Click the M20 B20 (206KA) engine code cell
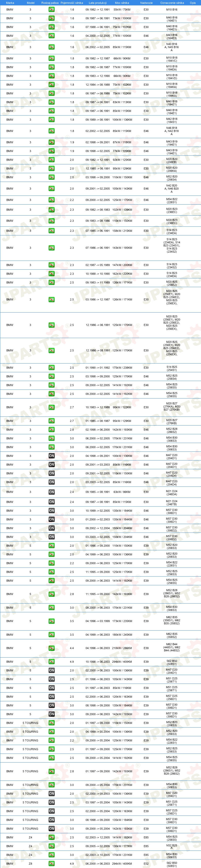Screen dimensions: 201x868 pyautogui.click(x=172, y=169)
